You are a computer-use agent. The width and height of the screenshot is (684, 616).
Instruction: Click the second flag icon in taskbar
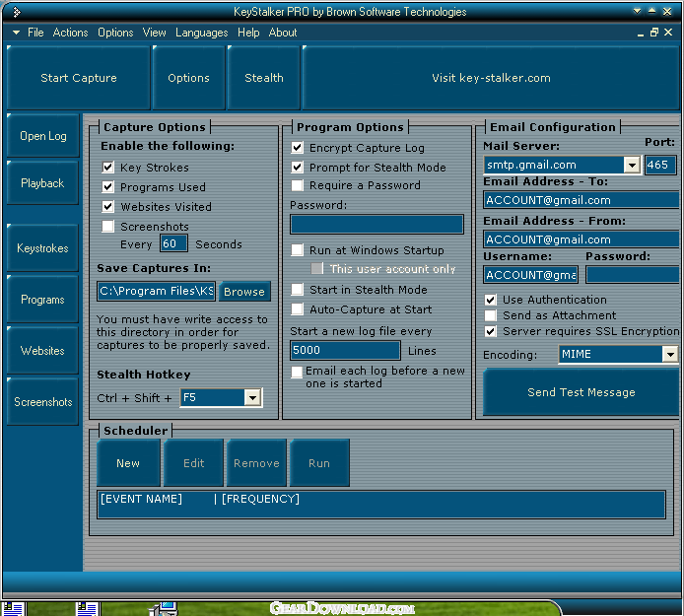point(87,609)
